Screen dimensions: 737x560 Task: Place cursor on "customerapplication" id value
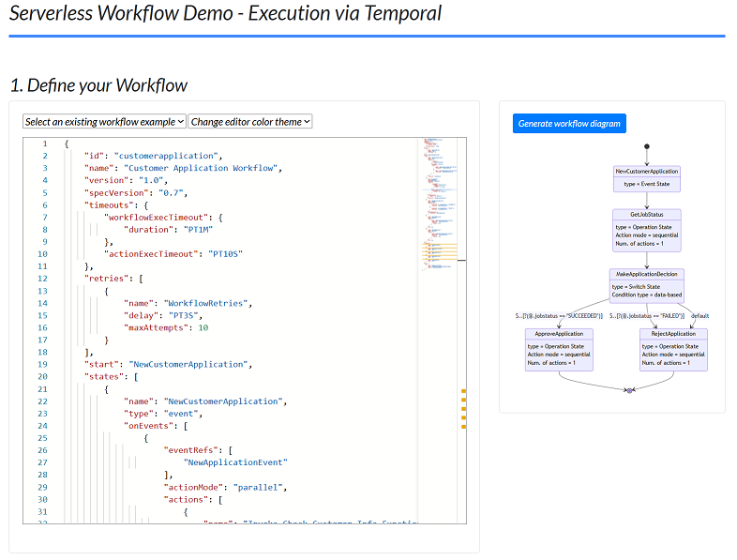(x=167, y=156)
